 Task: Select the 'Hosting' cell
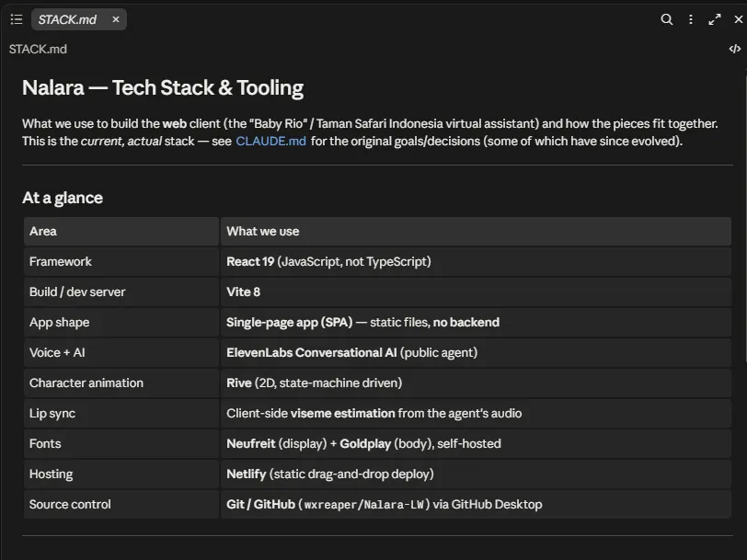[121, 474]
